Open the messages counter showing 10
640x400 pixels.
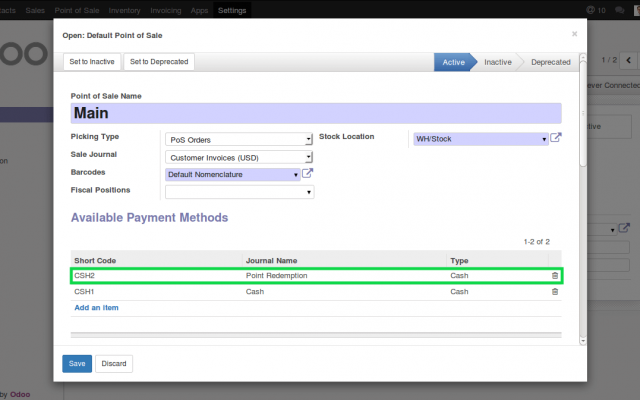[x=596, y=10]
